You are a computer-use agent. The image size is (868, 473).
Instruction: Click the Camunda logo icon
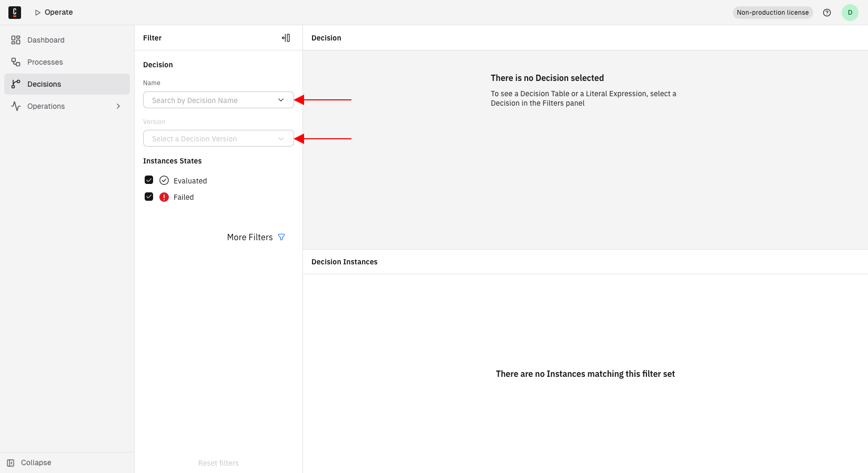(x=15, y=12)
